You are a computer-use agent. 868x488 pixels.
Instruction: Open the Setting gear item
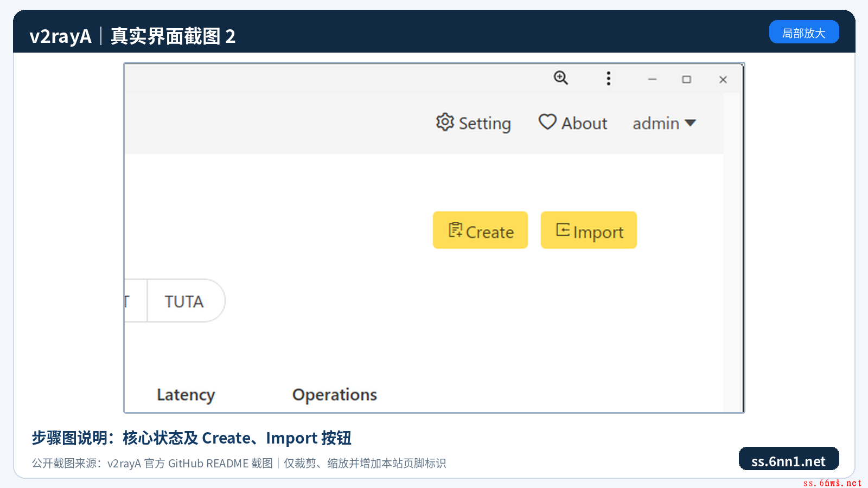click(474, 123)
